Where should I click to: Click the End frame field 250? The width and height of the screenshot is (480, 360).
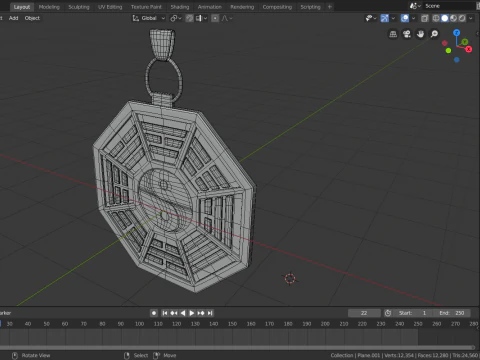(452, 313)
